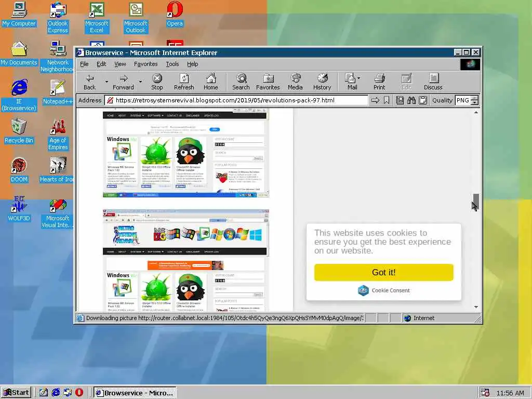Click the binoculars find icon
532x399 pixels.
tap(411, 100)
